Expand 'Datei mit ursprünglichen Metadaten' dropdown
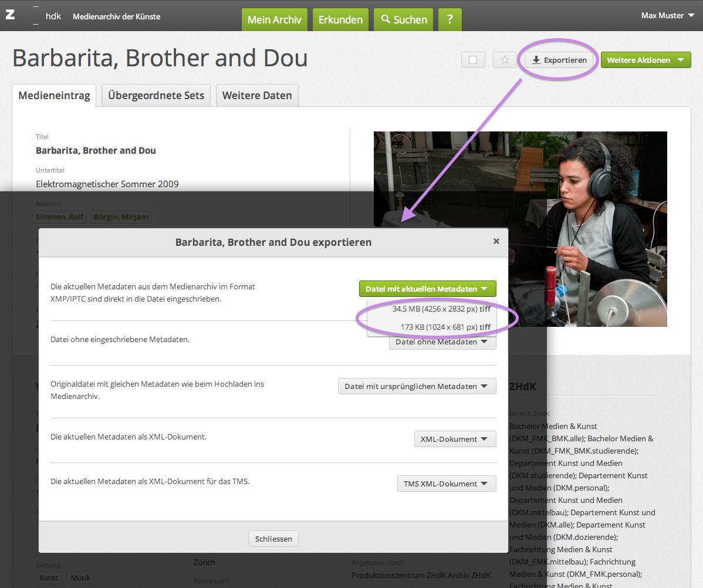 417,386
